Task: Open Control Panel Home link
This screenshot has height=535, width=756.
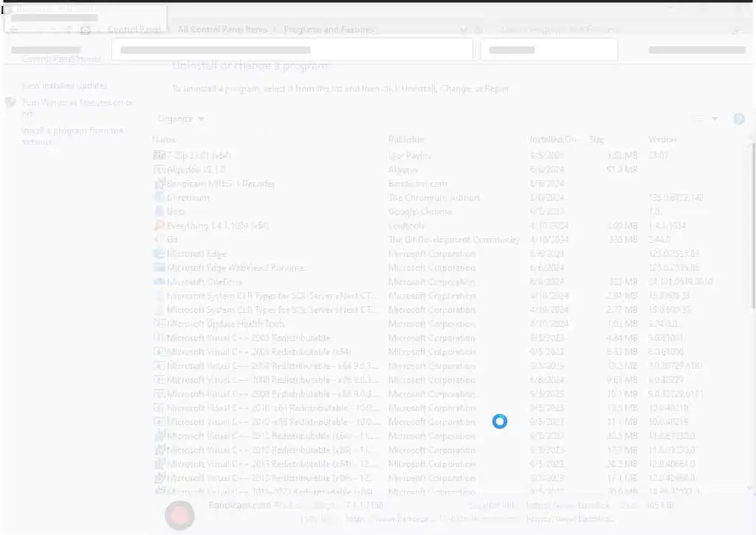Action: [61, 59]
